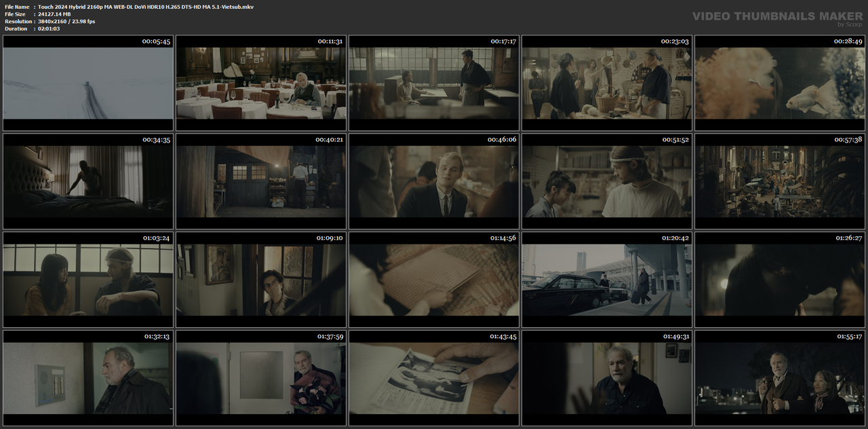
Task: Click the 'Resolution' label
Action: pos(18,22)
